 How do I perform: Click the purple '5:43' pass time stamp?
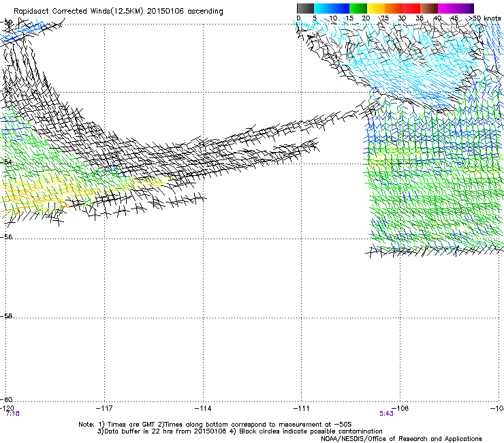pyautogui.click(x=386, y=414)
